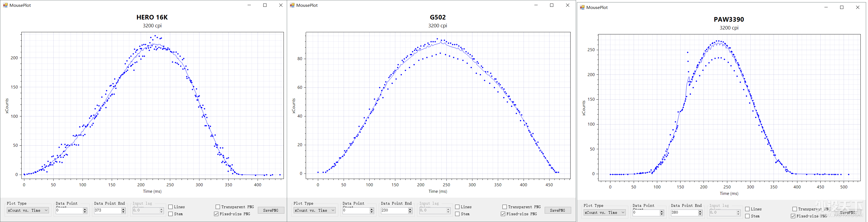Click the MousePlot app icon in PAW3390 window
This screenshot has height=222, width=868.
(x=582, y=7)
